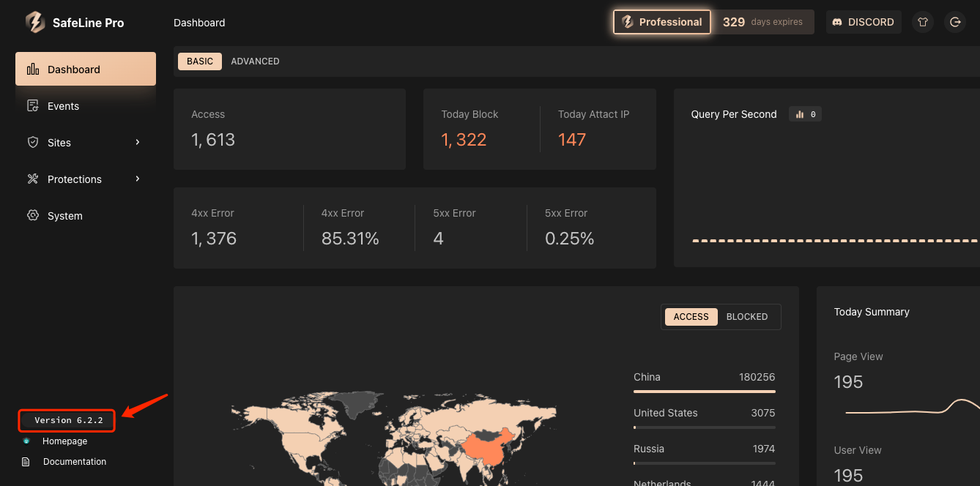Click the Documentation file icon
This screenshot has height=486, width=980.
[26, 462]
